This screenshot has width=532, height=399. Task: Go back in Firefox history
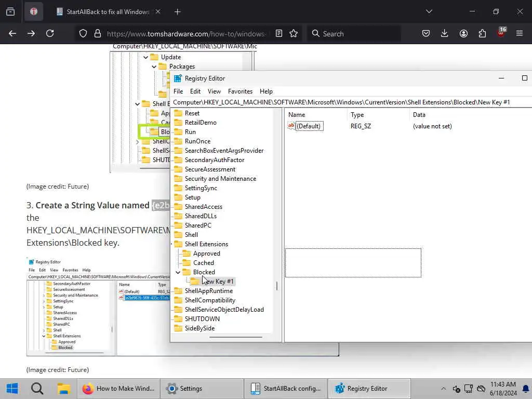click(x=12, y=33)
